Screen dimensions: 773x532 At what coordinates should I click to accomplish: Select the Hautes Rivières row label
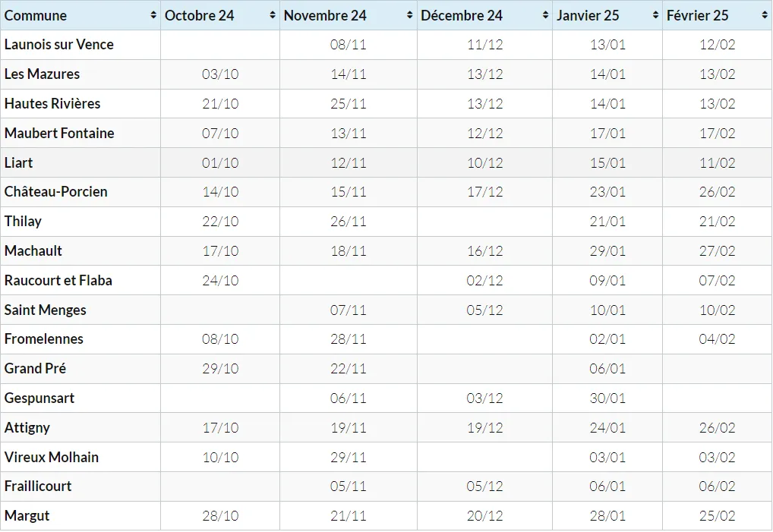point(52,104)
